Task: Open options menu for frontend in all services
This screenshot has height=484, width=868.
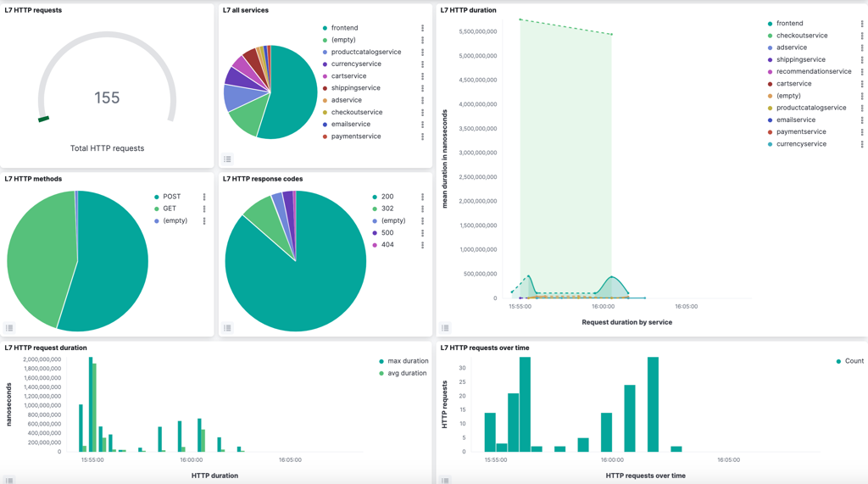Action: coord(422,28)
